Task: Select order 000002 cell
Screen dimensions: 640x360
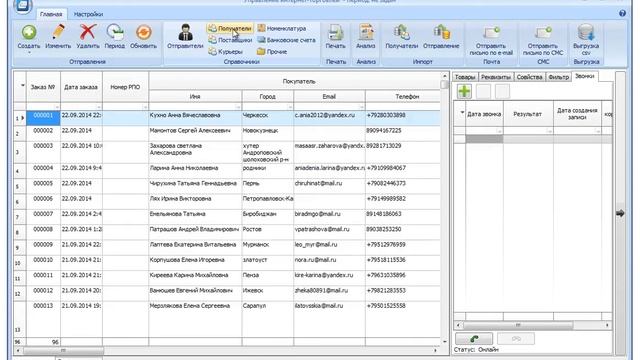Action: pyautogui.click(x=43, y=133)
